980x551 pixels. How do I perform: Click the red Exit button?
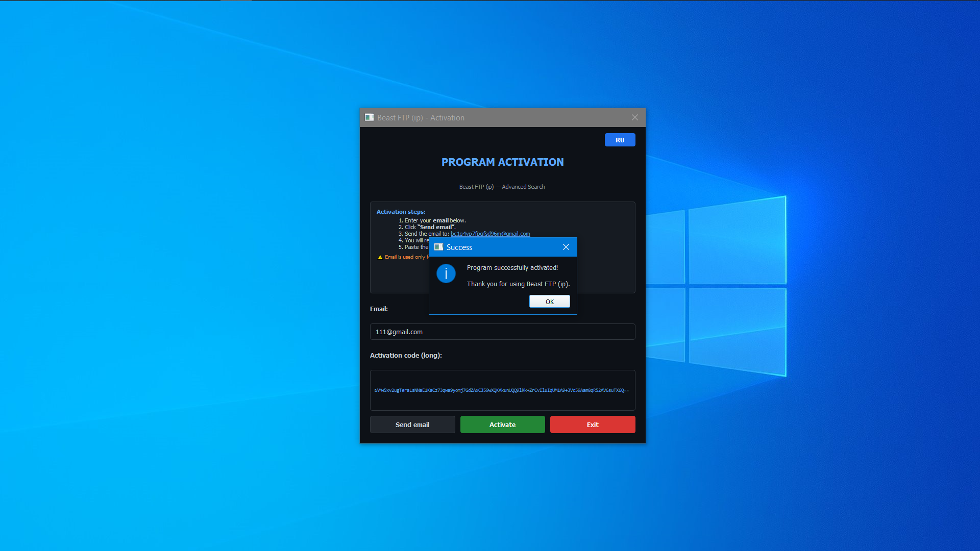pyautogui.click(x=592, y=424)
